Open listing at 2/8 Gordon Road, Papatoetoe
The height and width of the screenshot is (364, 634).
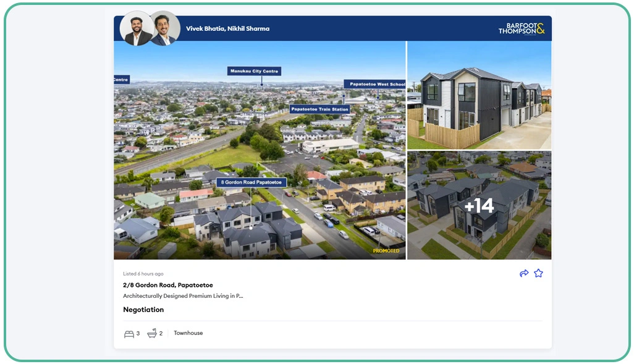click(167, 285)
